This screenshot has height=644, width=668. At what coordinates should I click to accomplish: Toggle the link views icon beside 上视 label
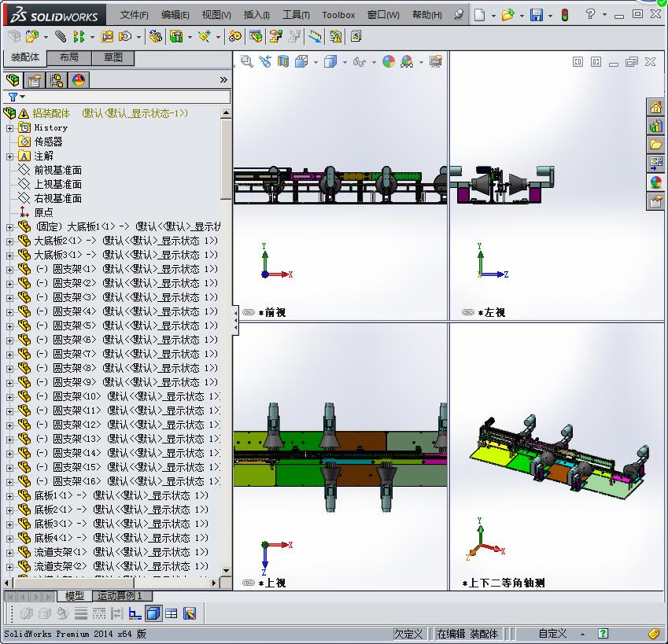(x=249, y=583)
